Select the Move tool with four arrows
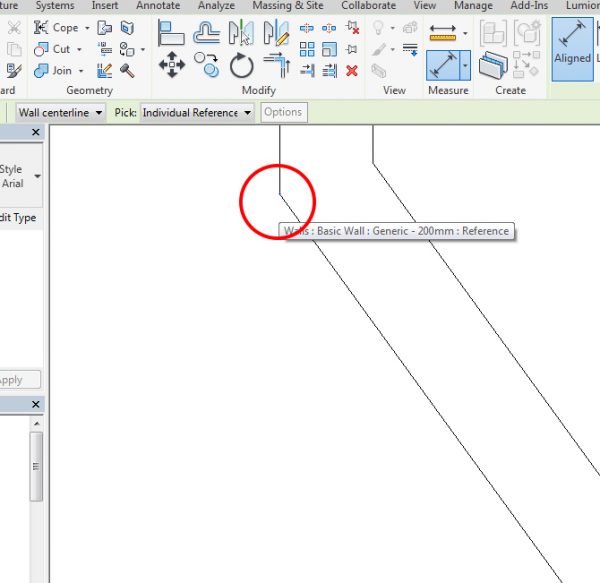This screenshot has width=600, height=583. coord(173,67)
